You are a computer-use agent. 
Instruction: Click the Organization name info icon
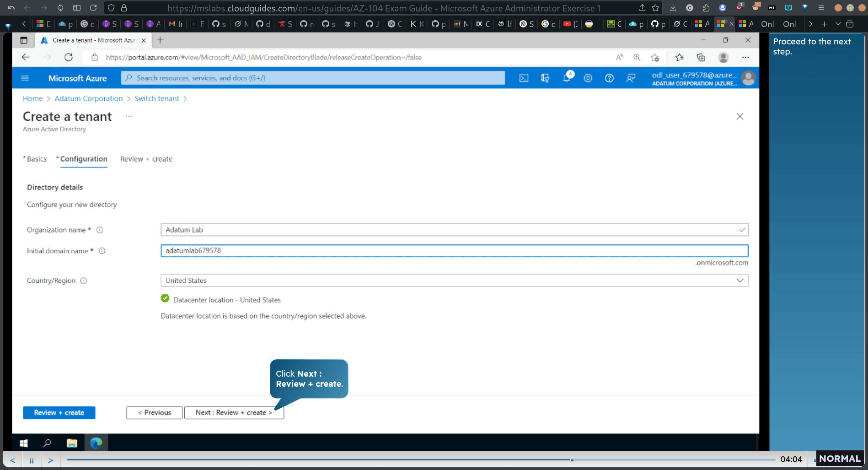tap(100, 230)
